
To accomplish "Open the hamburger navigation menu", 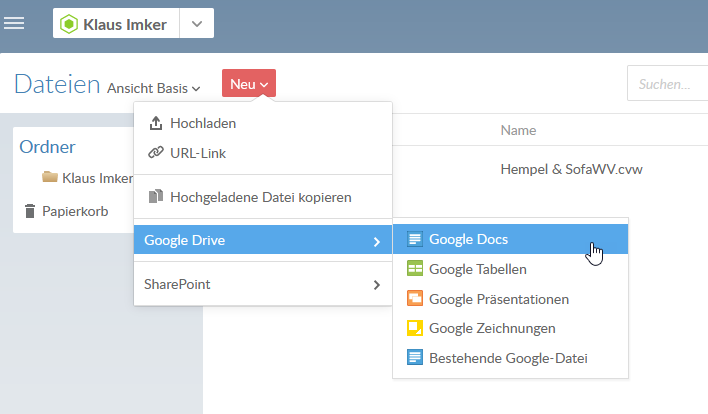I will click(14, 23).
